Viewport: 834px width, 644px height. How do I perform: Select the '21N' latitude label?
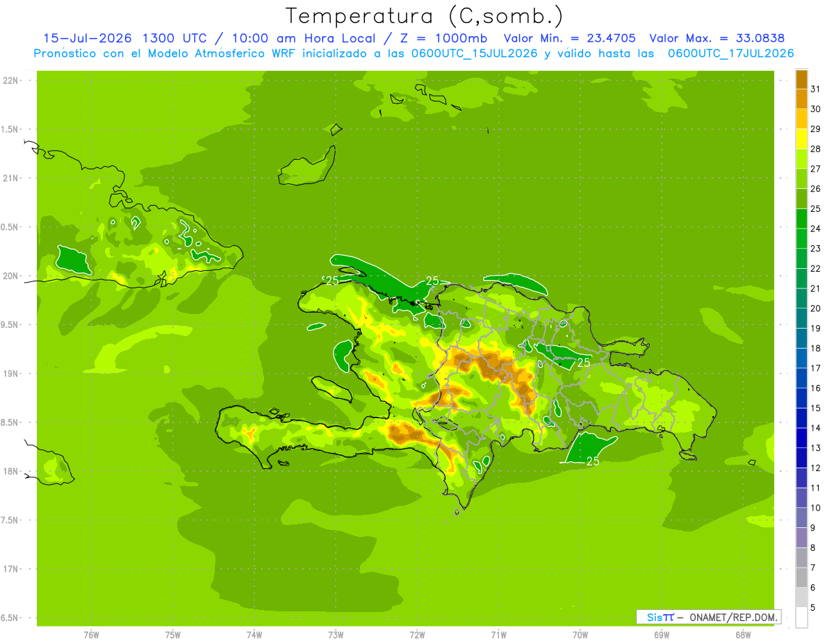point(12,178)
